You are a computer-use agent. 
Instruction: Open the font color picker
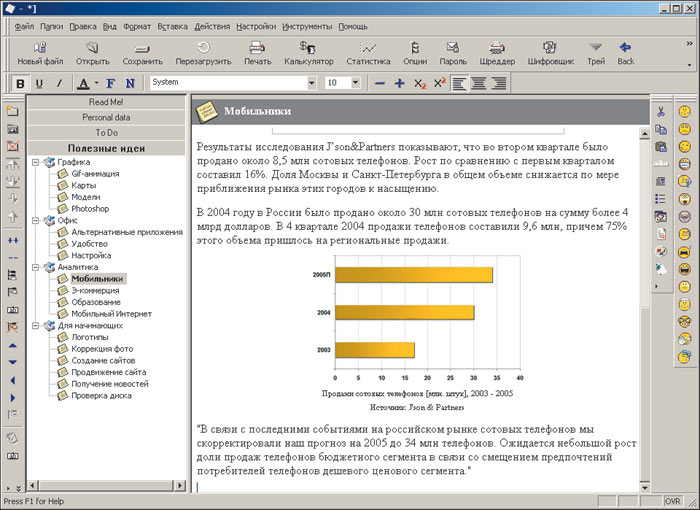click(87, 83)
